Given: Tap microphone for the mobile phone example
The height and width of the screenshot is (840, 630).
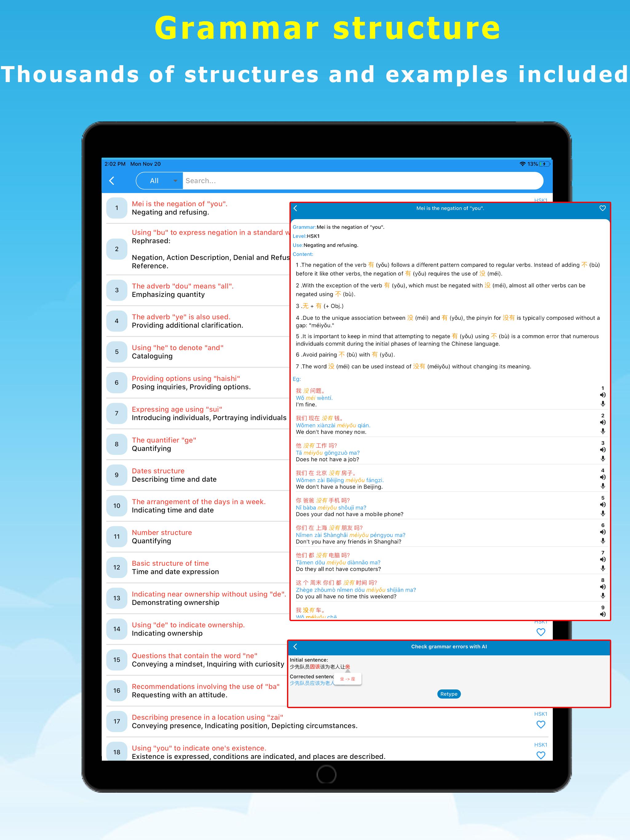Looking at the screenshot, I should point(603,514).
